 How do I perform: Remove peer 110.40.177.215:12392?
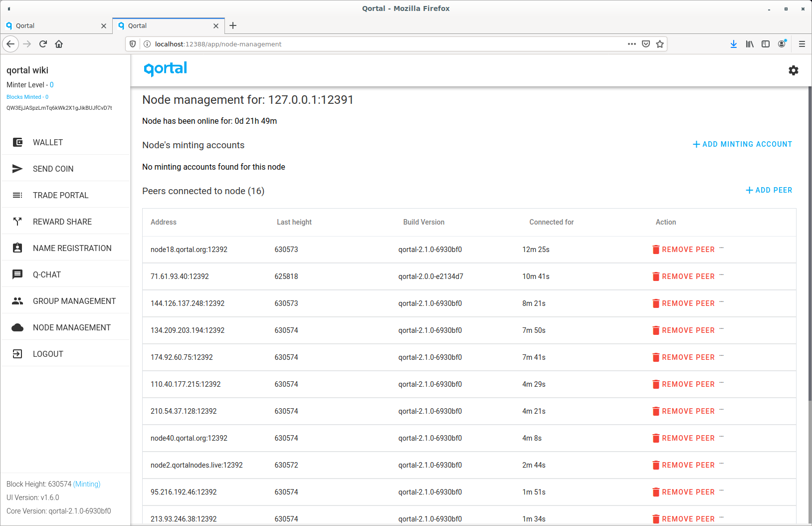click(x=684, y=384)
